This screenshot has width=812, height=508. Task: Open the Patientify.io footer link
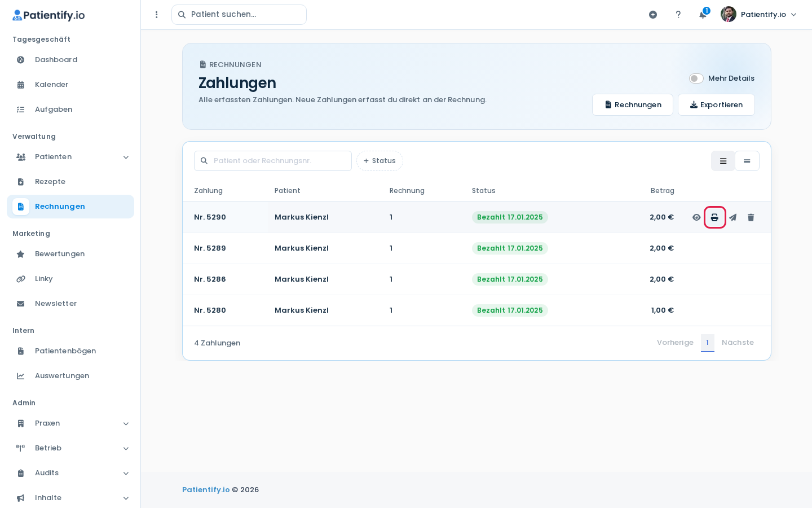tap(206, 490)
